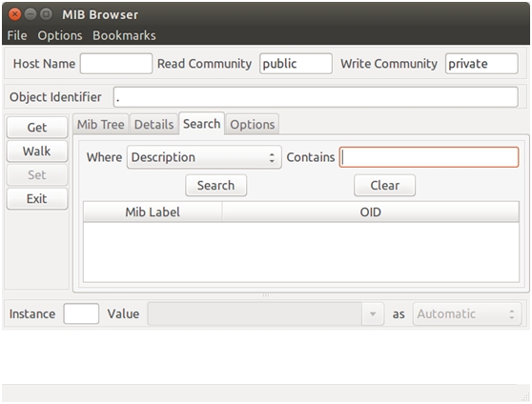The width and height of the screenshot is (532, 404).
Task: Open the Options tab beside Search
Action: coord(253,125)
